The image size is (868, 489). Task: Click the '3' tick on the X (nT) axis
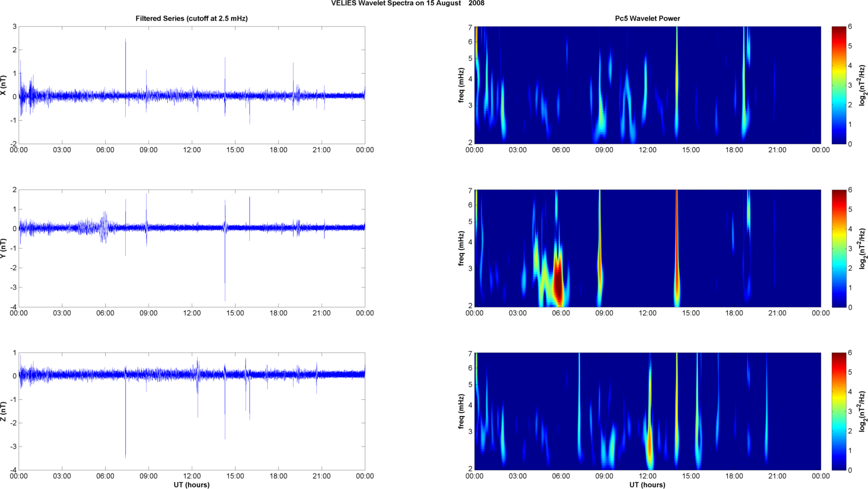click(14, 27)
